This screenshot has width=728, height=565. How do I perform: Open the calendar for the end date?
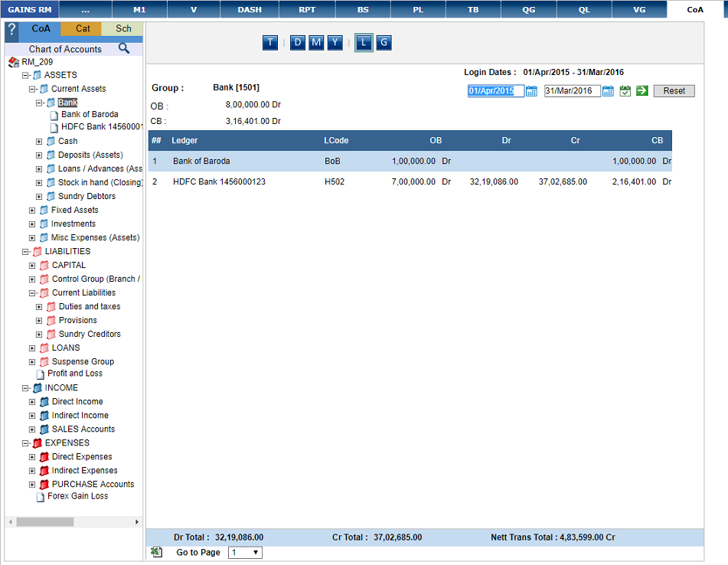pyautogui.click(x=608, y=91)
